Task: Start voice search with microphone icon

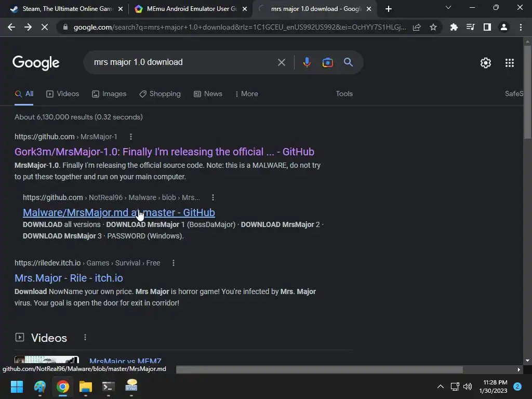Action: point(307,62)
